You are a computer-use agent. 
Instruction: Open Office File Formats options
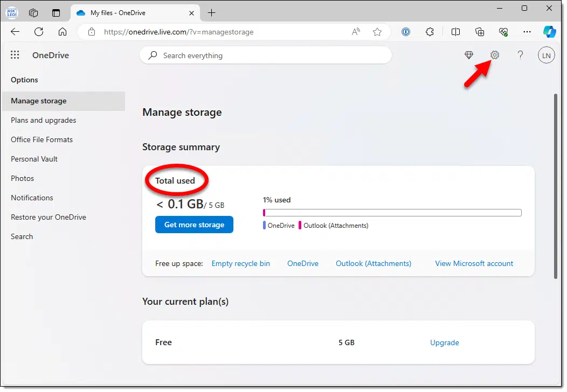click(x=42, y=140)
